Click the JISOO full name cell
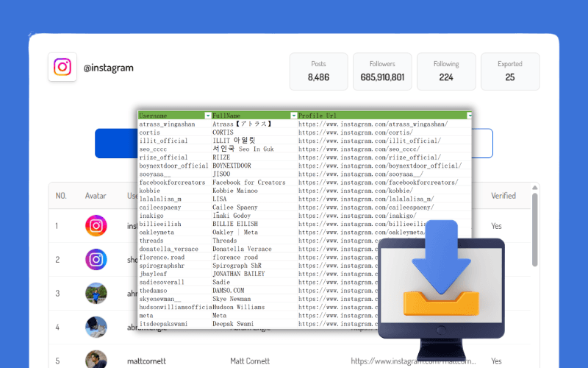The height and width of the screenshot is (368, 588). coord(221,174)
